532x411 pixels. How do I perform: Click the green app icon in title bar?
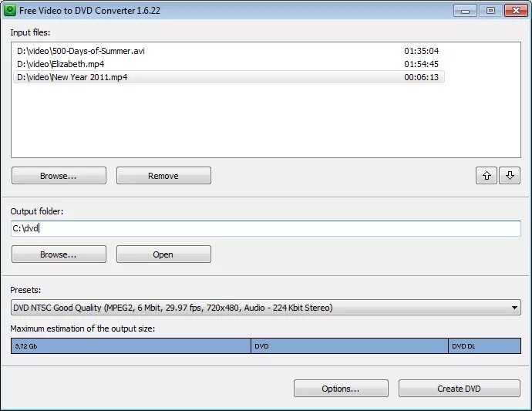point(10,10)
